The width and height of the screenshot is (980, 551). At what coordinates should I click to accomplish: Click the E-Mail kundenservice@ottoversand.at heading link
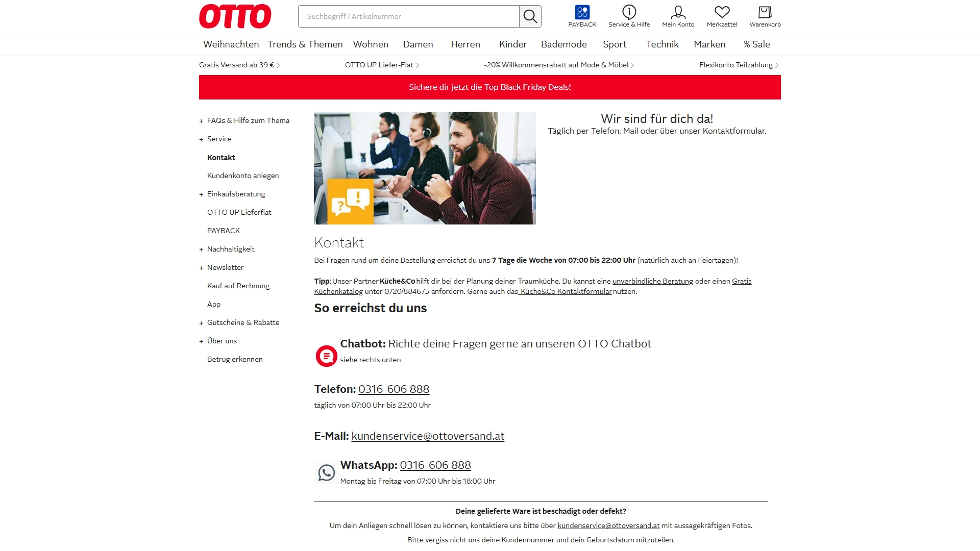coord(428,436)
